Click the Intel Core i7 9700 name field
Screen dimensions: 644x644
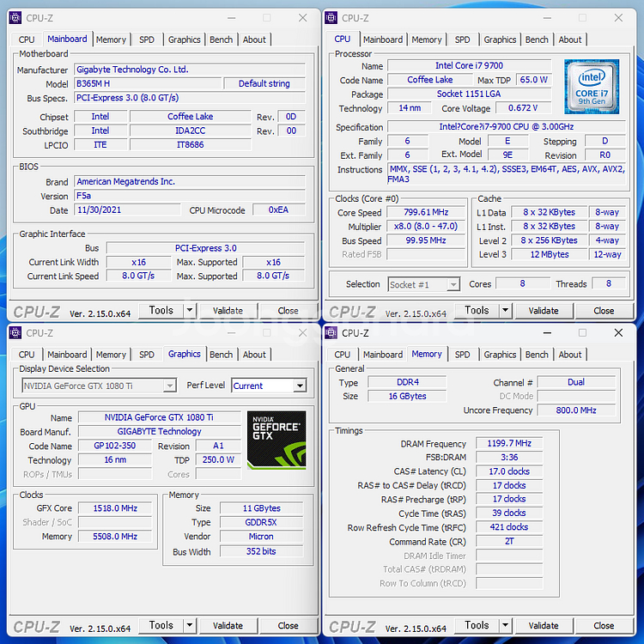point(469,66)
